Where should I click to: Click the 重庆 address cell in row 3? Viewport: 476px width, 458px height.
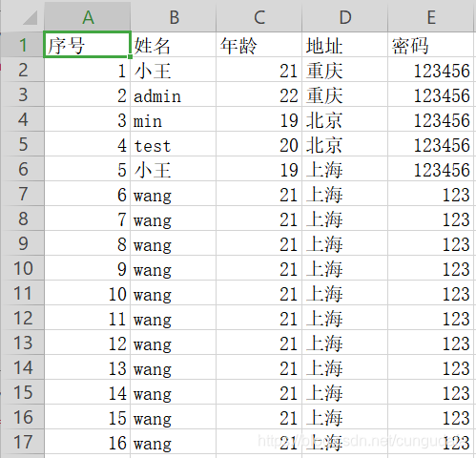[x=345, y=94]
